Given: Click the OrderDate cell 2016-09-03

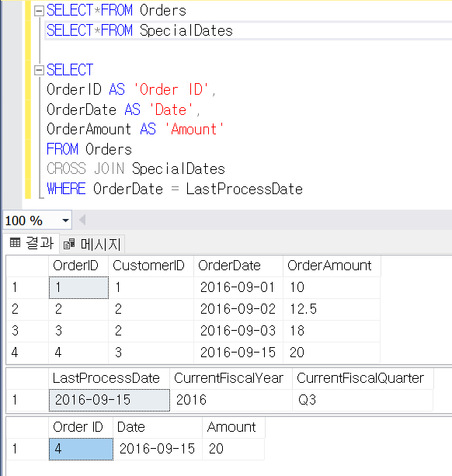Looking at the screenshot, I should click(238, 331).
